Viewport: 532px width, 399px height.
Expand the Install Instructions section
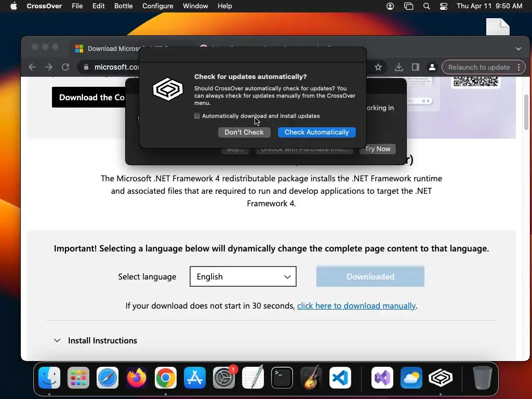tap(96, 341)
